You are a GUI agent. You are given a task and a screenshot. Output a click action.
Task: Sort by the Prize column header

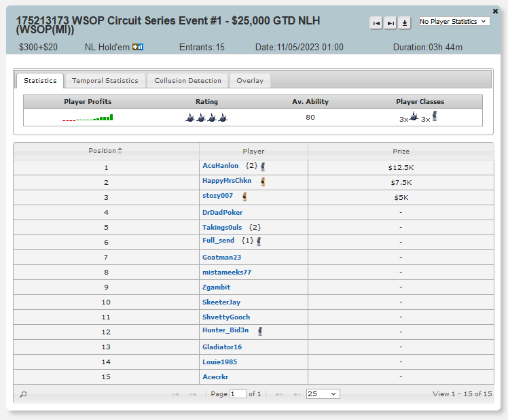click(401, 151)
